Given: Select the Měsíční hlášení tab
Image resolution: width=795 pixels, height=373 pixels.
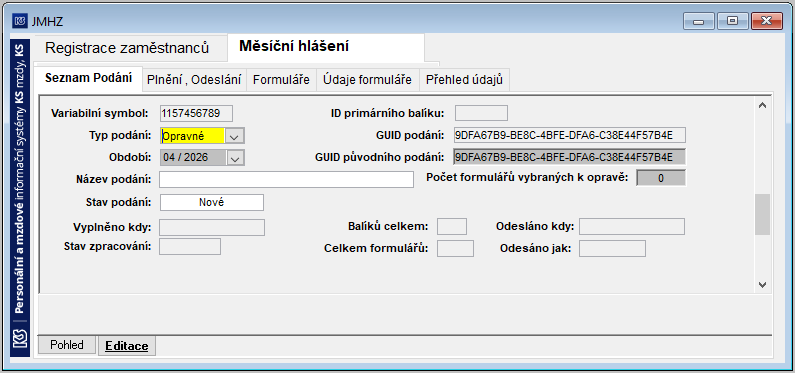Looking at the screenshot, I should point(326,47).
